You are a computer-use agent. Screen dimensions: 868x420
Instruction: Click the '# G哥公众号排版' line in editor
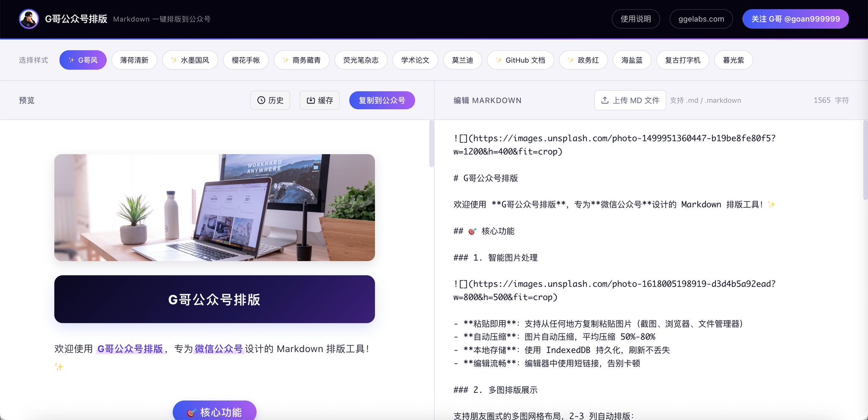pos(486,178)
